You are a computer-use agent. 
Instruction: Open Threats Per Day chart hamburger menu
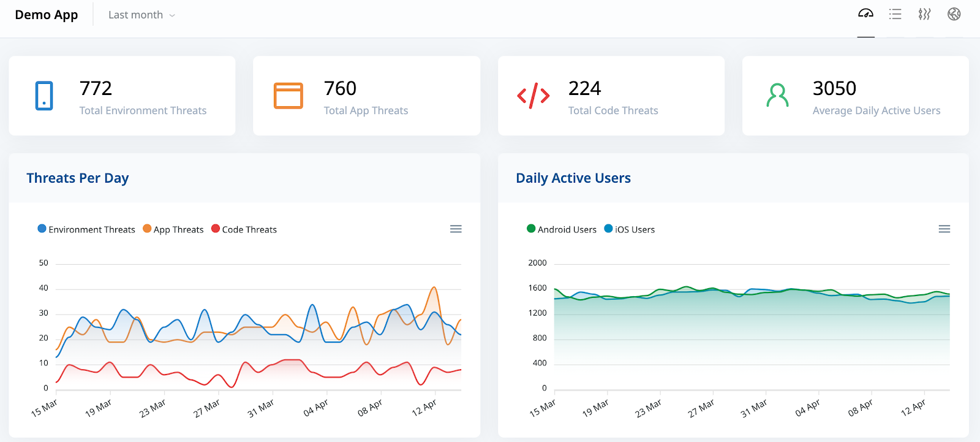pyautogui.click(x=456, y=229)
